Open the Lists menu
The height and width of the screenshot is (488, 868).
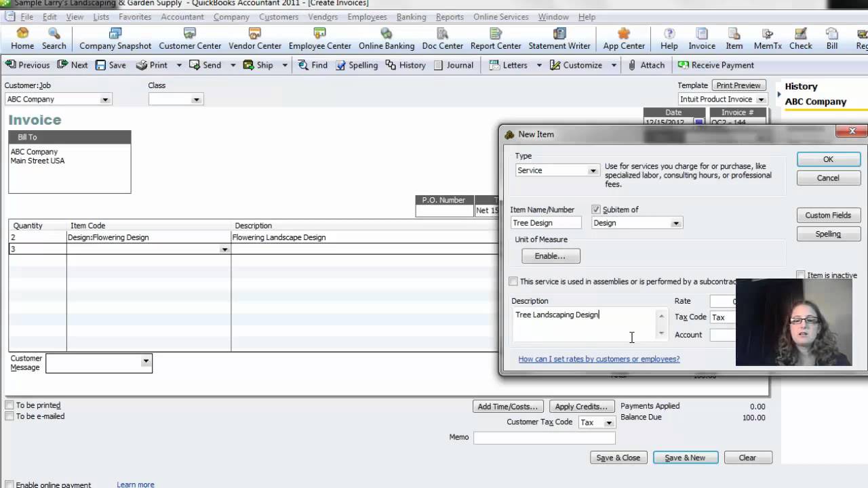pos(101,17)
